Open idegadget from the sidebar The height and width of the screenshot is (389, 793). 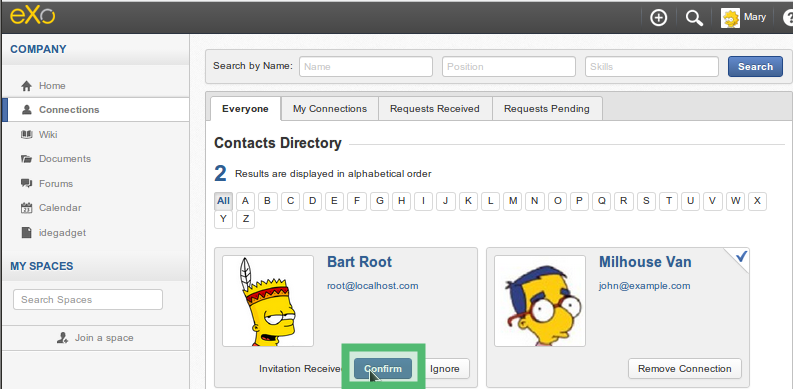pyautogui.click(x=62, y=233)
